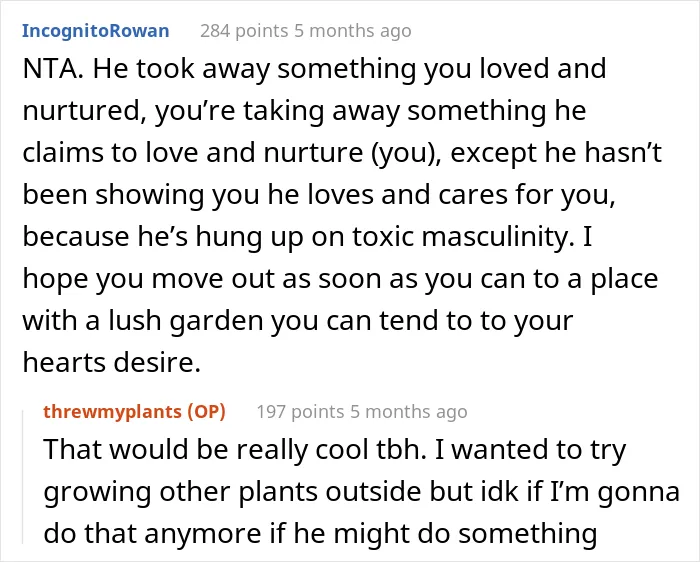Collapse reply thread via vertical indent line
Image resolution: width=700 pixels, height=562 pixels.
pyautogui.click(x=23, y=477)
